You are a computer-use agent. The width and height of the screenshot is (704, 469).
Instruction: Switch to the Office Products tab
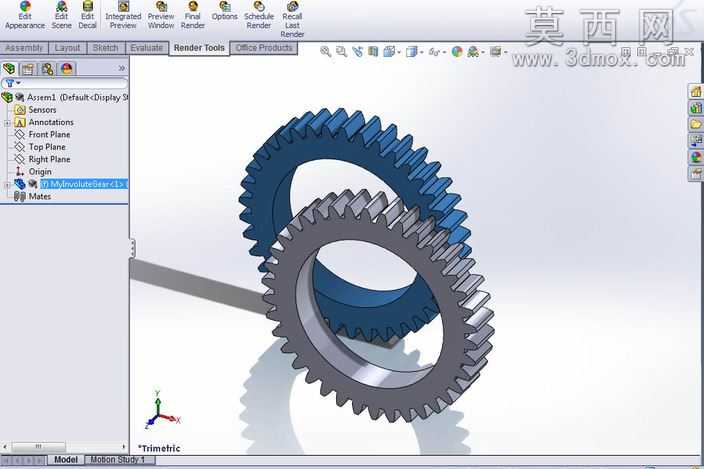tap(264, 48)
